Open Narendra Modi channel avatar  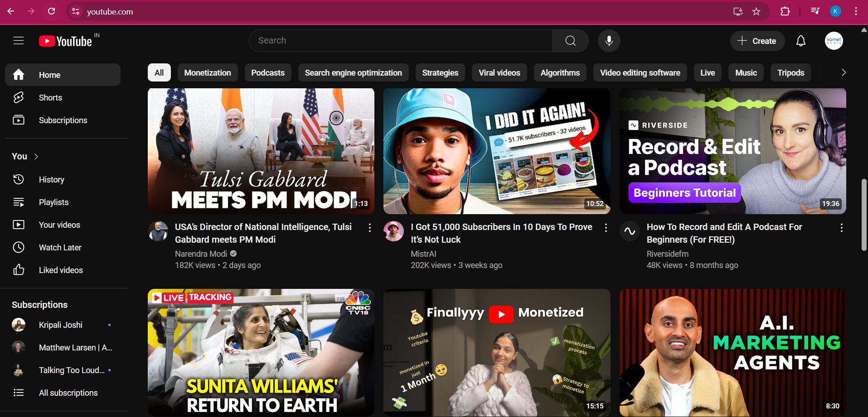(x=158, y=231)
